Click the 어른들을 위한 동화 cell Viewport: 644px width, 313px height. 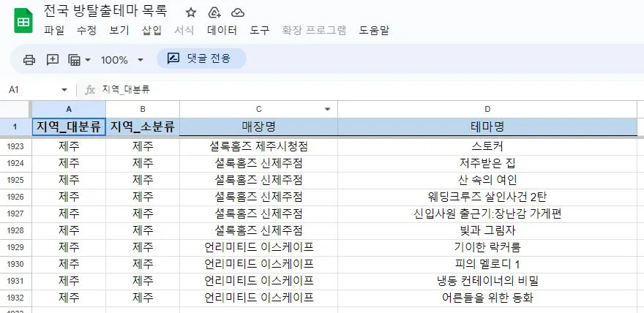pos(487,298)
